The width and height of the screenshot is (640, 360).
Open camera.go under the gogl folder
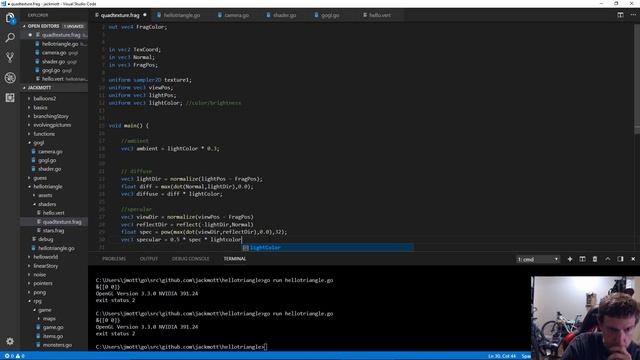[x=51, y=152]
